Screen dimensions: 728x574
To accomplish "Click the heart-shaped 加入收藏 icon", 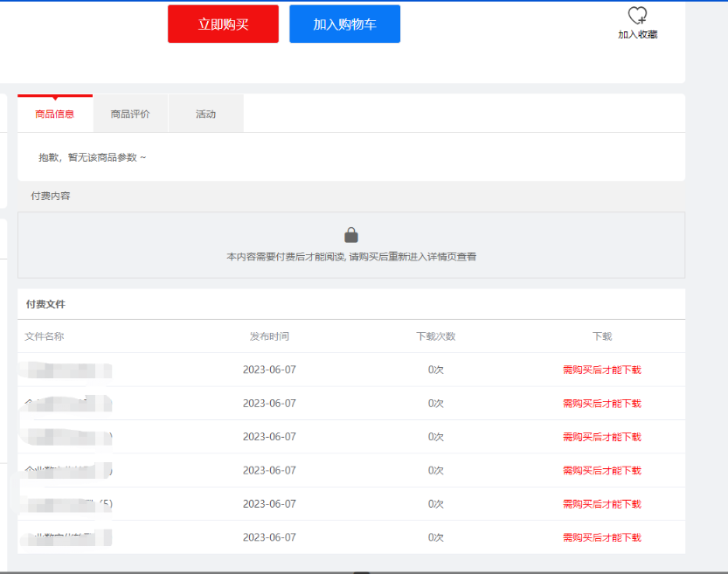I will 637,16.
